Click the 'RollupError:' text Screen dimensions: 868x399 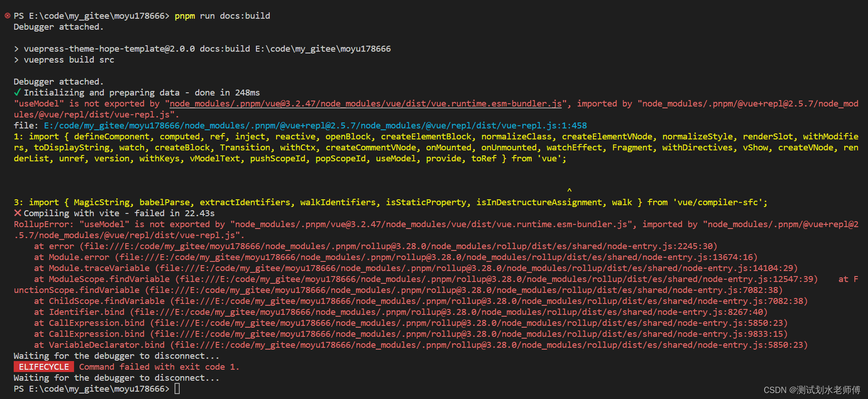tap(43, 224)
